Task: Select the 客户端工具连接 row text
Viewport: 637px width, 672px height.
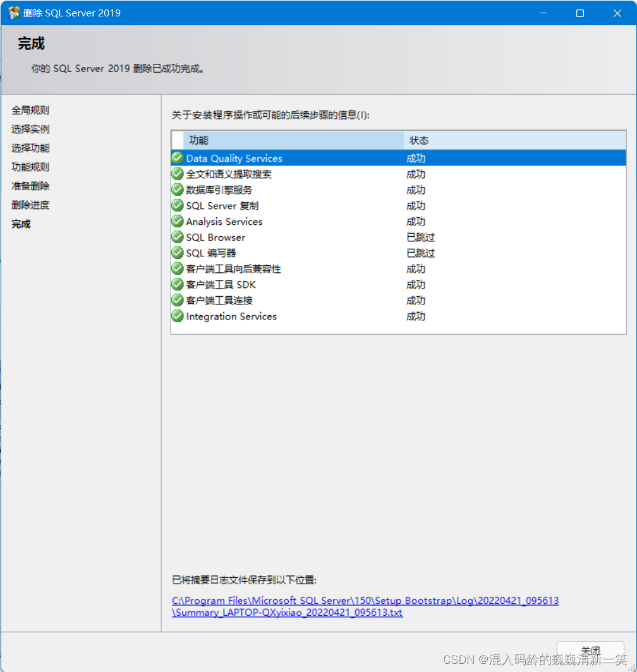Action: (219, 301)
